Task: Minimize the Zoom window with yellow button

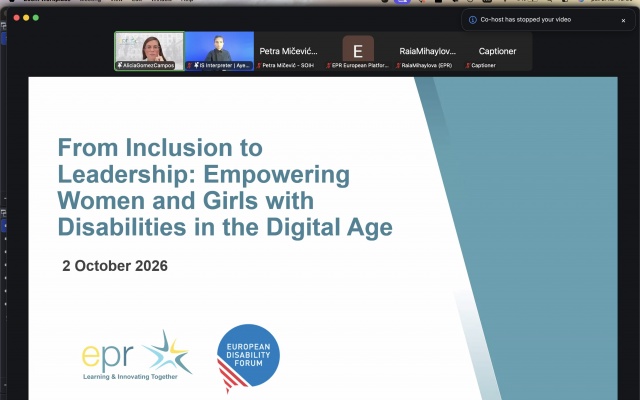Action: pyautogui.click(x=26, y=18)
